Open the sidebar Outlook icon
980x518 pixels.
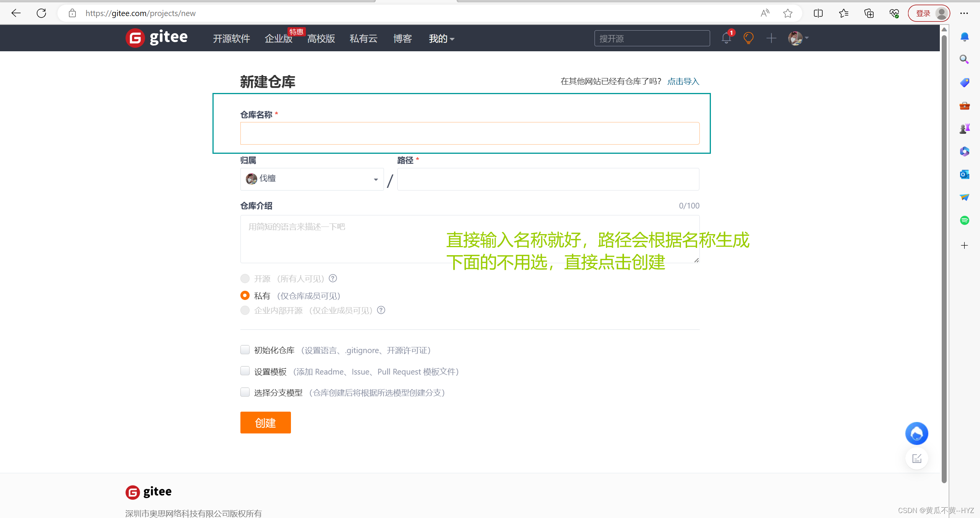[964, 174]
